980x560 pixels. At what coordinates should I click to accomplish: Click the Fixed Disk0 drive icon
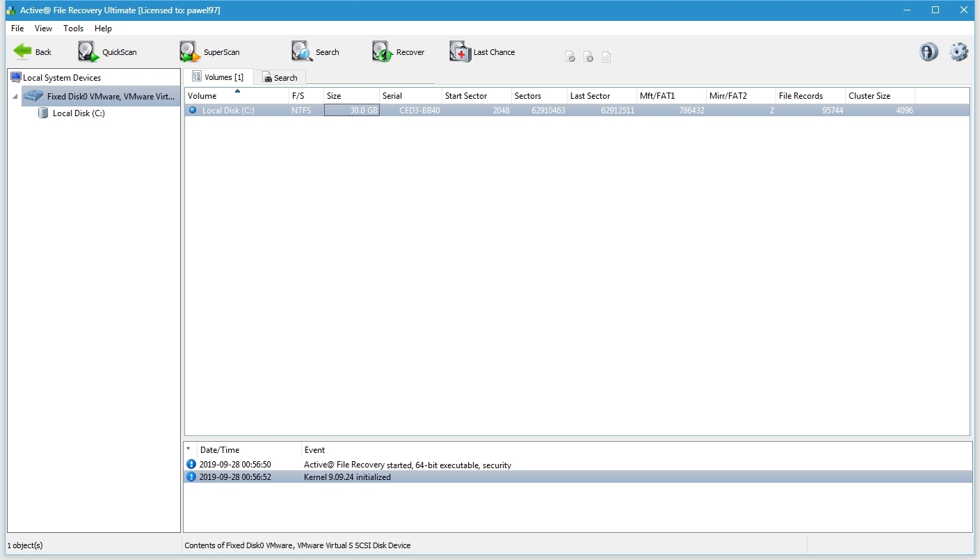(x=33, y=96)
